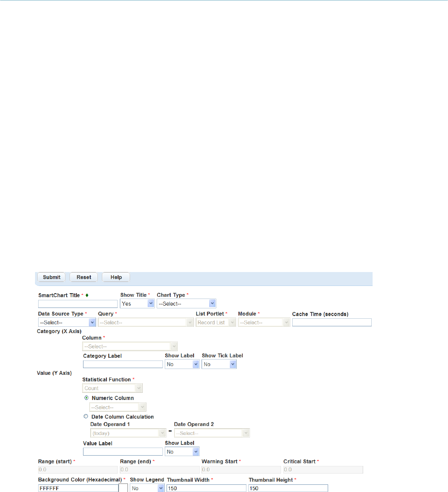This screenshot has width=448, height=492.
Task: Open the List Portlet dropdown
Action: [x=216, y=322]
